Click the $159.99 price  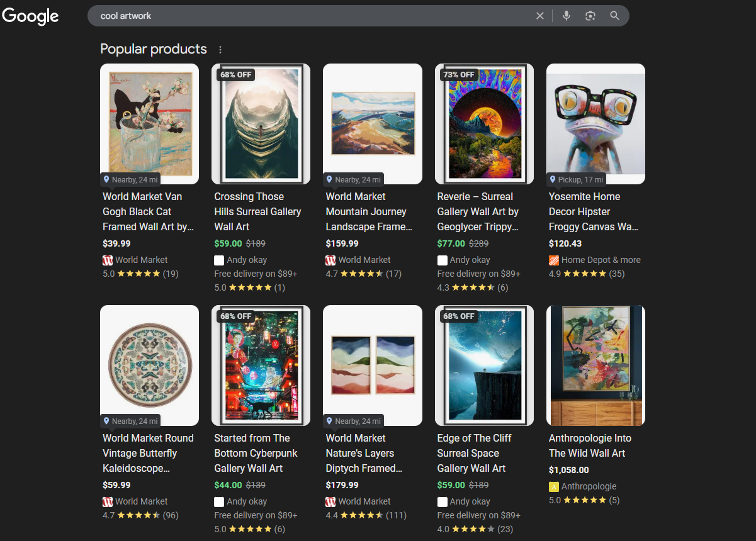[x=342, y=243]
